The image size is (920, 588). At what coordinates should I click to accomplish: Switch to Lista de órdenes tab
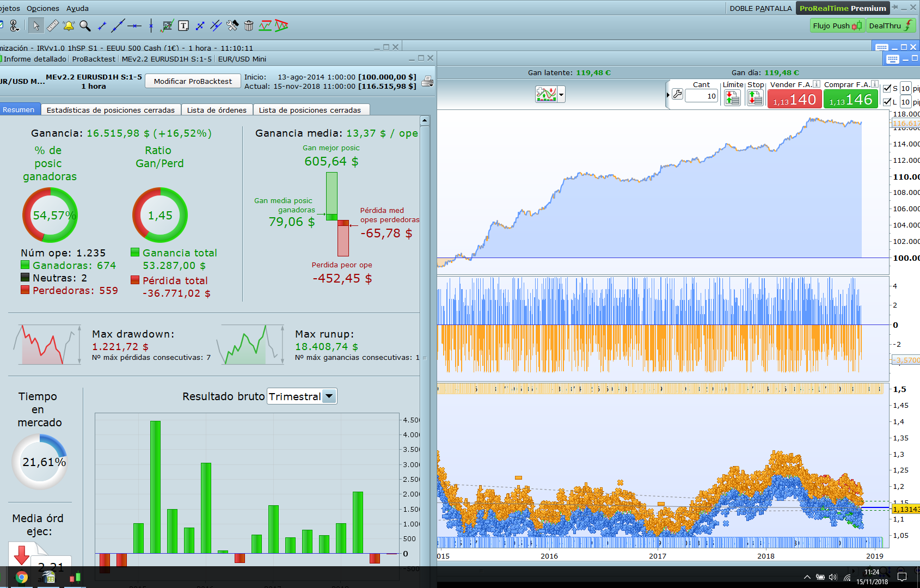(x=217, y=110)
